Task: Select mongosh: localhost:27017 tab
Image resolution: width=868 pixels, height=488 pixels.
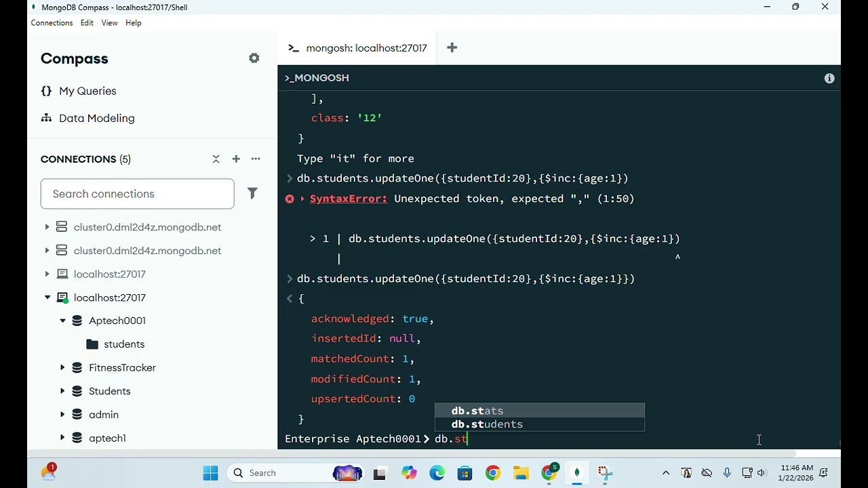Action: [357, 48]
